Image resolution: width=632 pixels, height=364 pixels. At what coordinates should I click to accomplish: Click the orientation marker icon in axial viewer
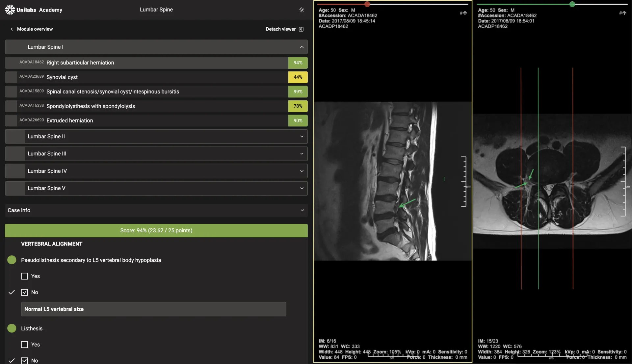[x=622, y=13]
